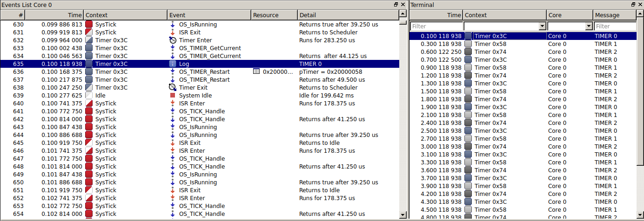The image size is (644, 221).
Task: Focus the Message filter input in Terminal
Action: click(615, 26)
